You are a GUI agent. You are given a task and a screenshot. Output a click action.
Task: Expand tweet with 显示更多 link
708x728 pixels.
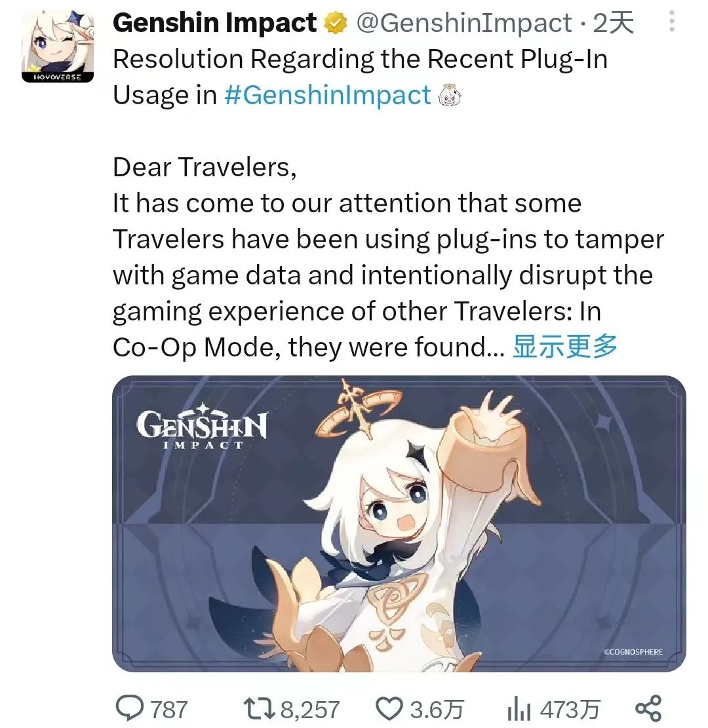pos(564,347)
